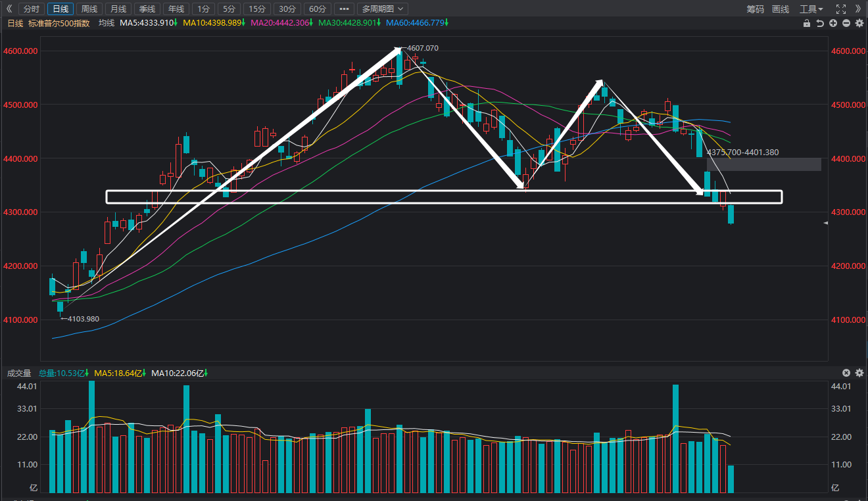Select the 60分 period tab
Screen dimensions: 868x501
(318, 9)
